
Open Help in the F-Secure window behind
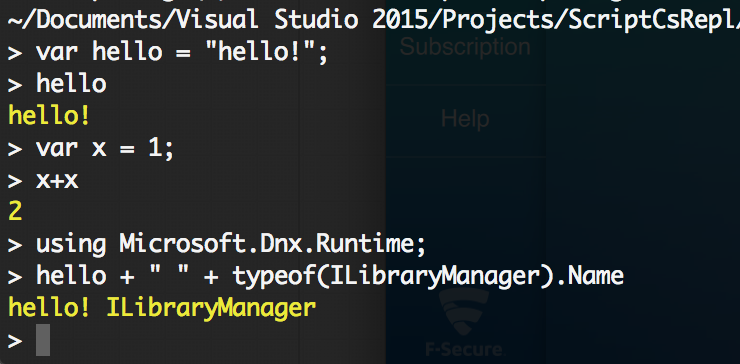[465, 118]
